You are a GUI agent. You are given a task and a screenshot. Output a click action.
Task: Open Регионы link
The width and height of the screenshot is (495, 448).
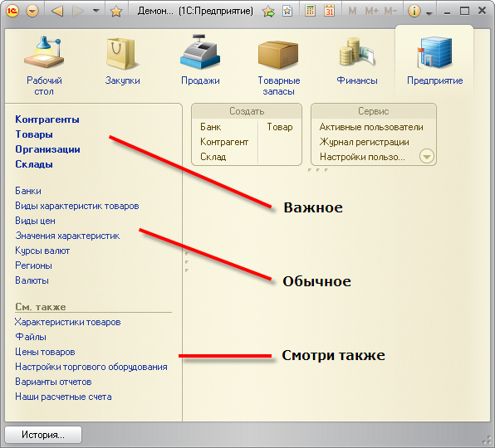33,265
